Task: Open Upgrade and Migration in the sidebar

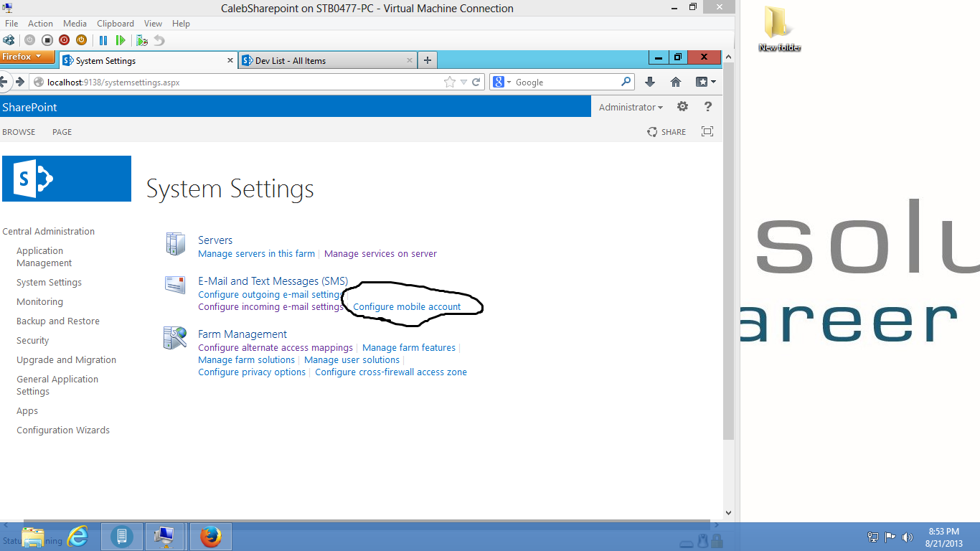Action: click(x=66, y=360)
